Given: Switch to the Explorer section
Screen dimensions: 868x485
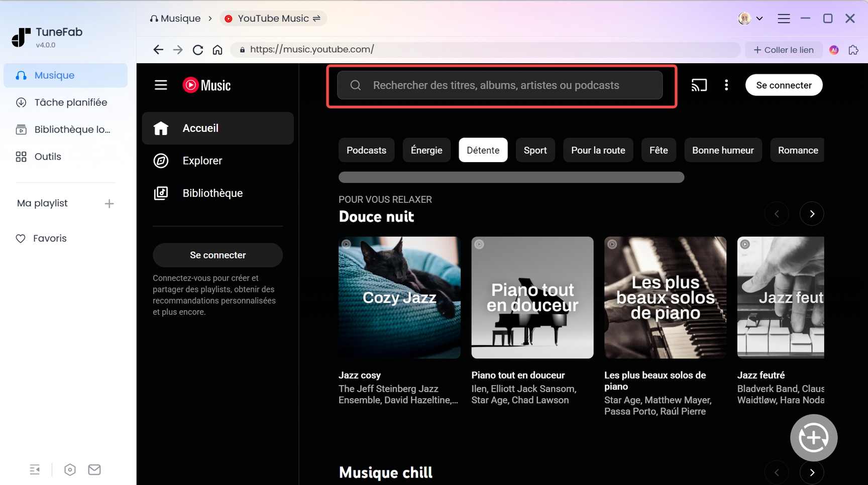Looking at the screenshot, I should pyautogui.click(x=202, y=161).
